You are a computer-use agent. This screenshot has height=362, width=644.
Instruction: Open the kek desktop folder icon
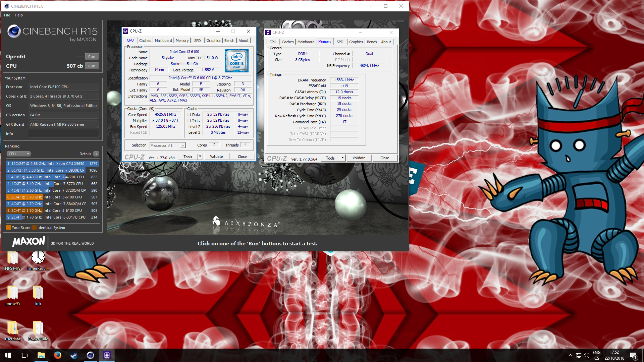click(x=38, y=296)
